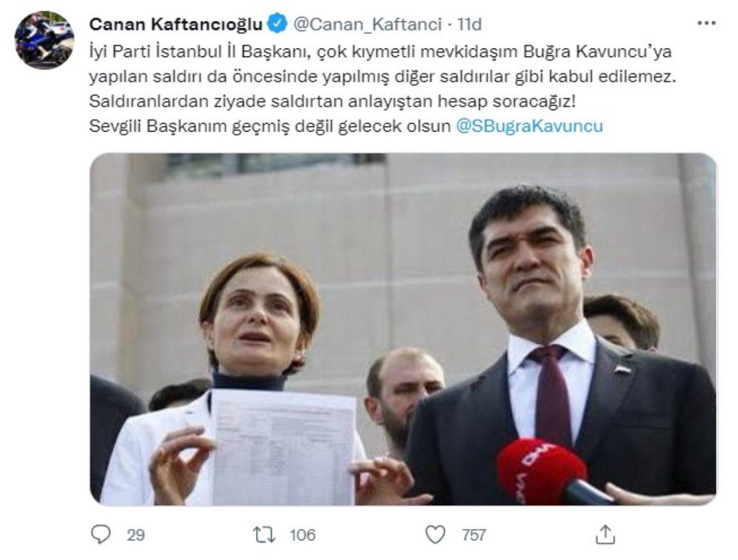Click the retweet count 106
Screen dimensions: 738x560
[302, 535]
